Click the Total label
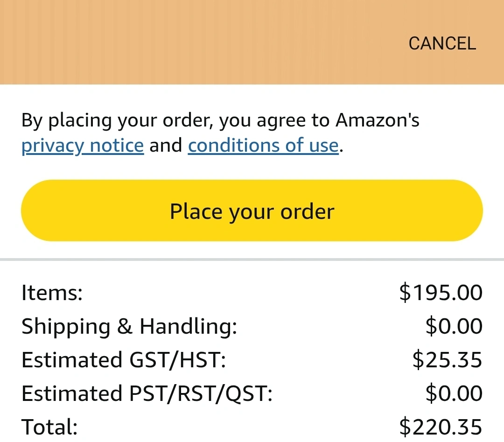This screenshot has height=442, width=504. [49, 427]
